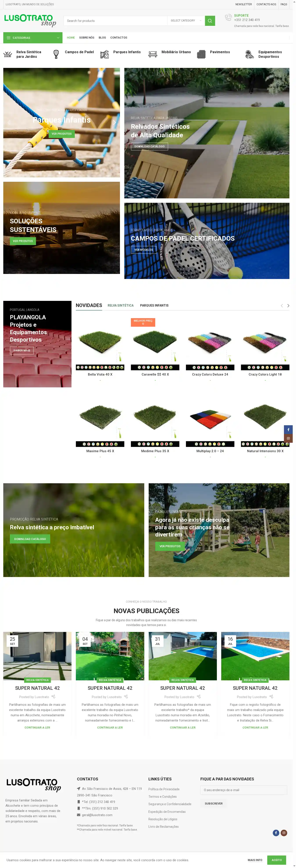
Task: Expand the Categorias dropdown menu
Action: tap(33, 38)
